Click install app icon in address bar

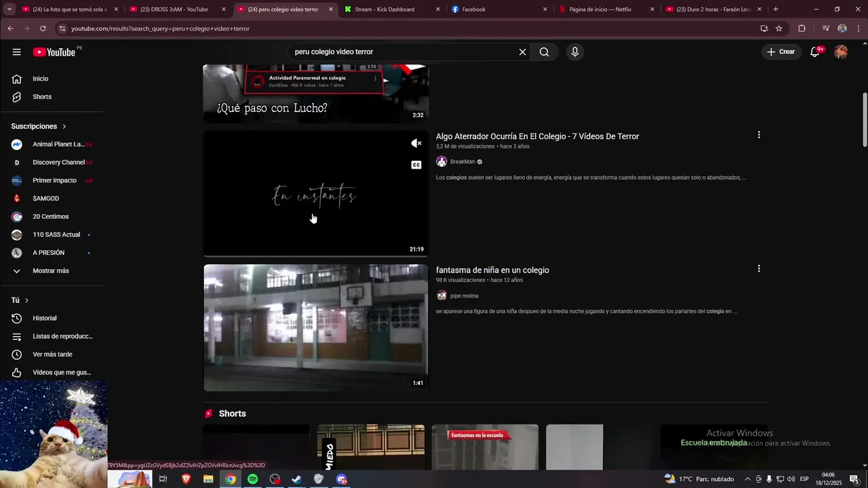(764, 28)
